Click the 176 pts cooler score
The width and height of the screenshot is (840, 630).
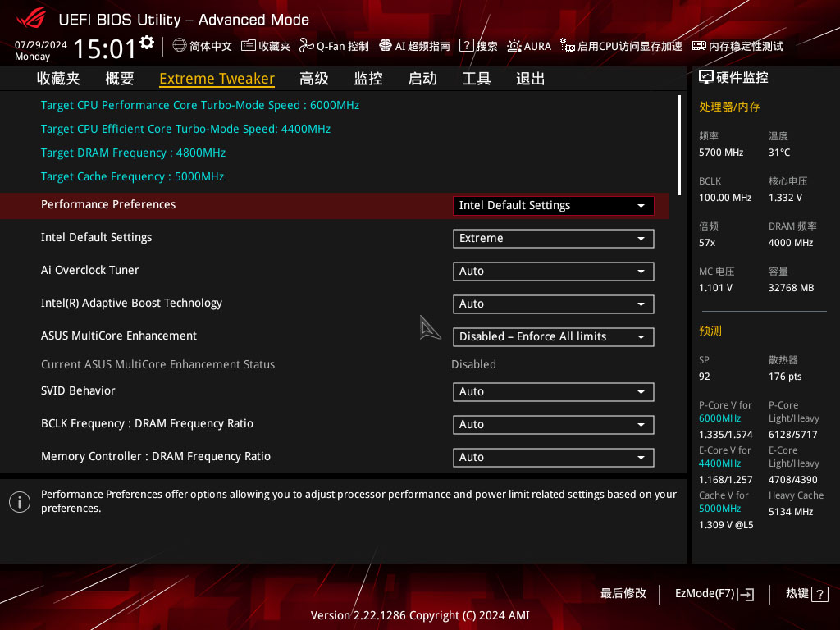point(785,377)
